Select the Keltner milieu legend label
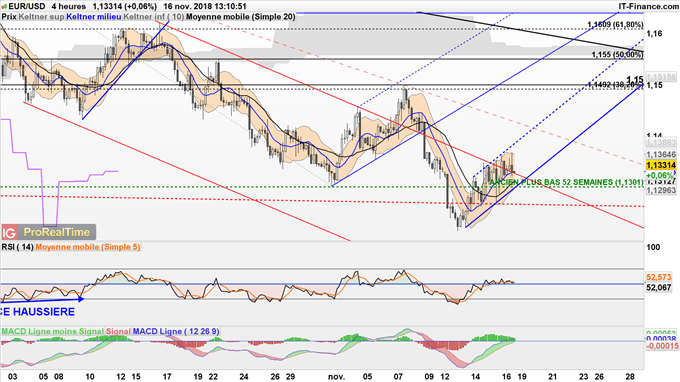This screenshot has width=680, height=382. (94, 17)
